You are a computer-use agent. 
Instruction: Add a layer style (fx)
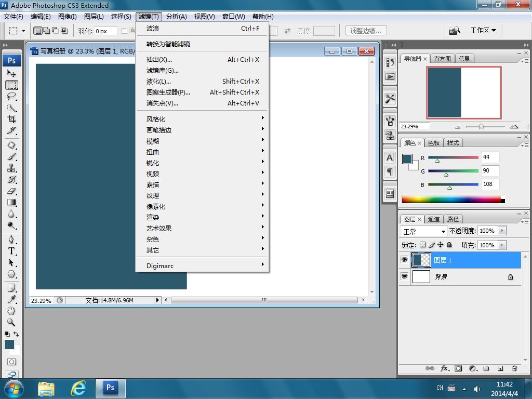point(445,368)
